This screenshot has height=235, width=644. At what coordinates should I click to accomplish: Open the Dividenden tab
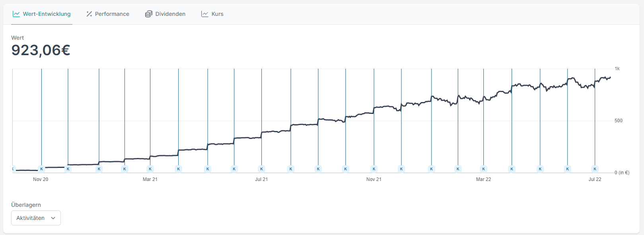[x=170, y=14]
